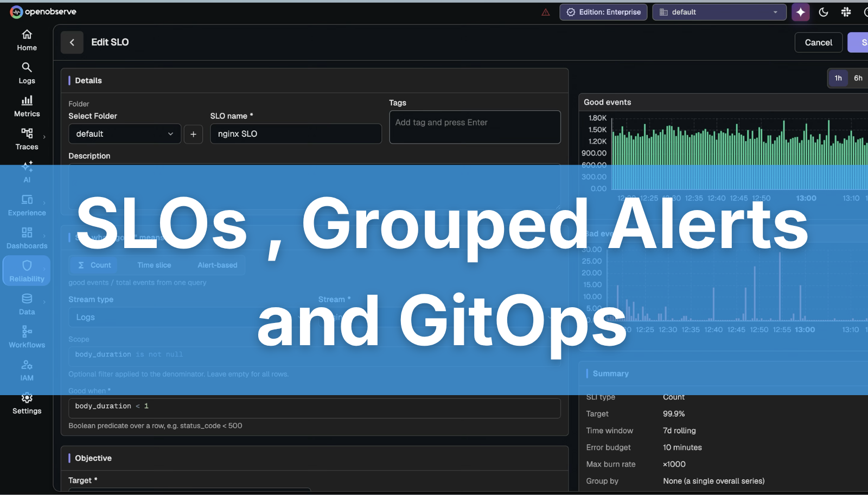
Task: Click the 'Good events' chart title
Action: 608,102
